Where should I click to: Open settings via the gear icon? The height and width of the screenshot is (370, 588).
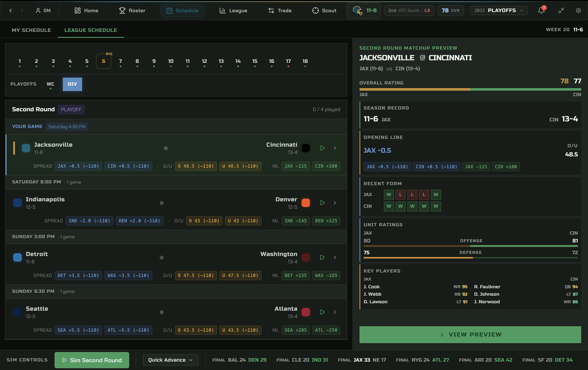coord(578,11)
